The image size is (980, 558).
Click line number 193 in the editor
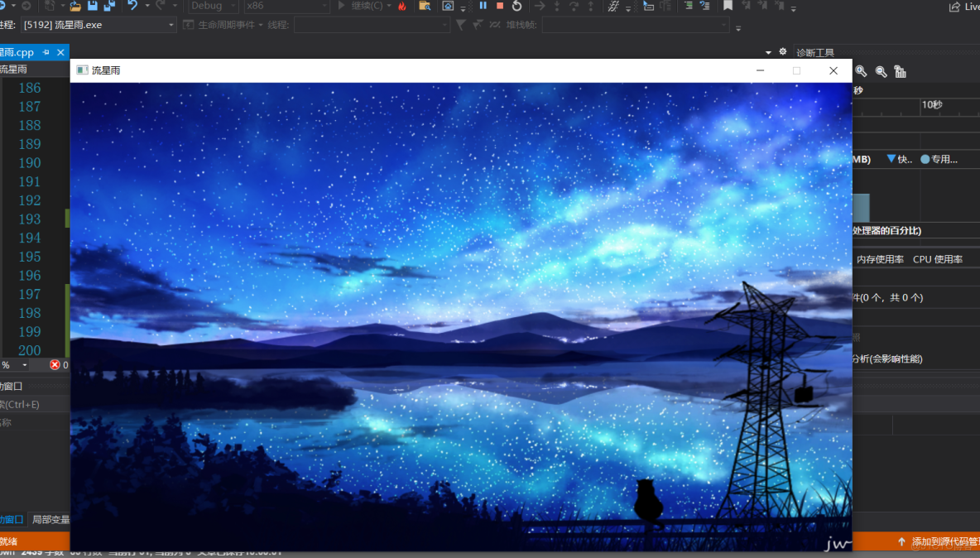29,219
